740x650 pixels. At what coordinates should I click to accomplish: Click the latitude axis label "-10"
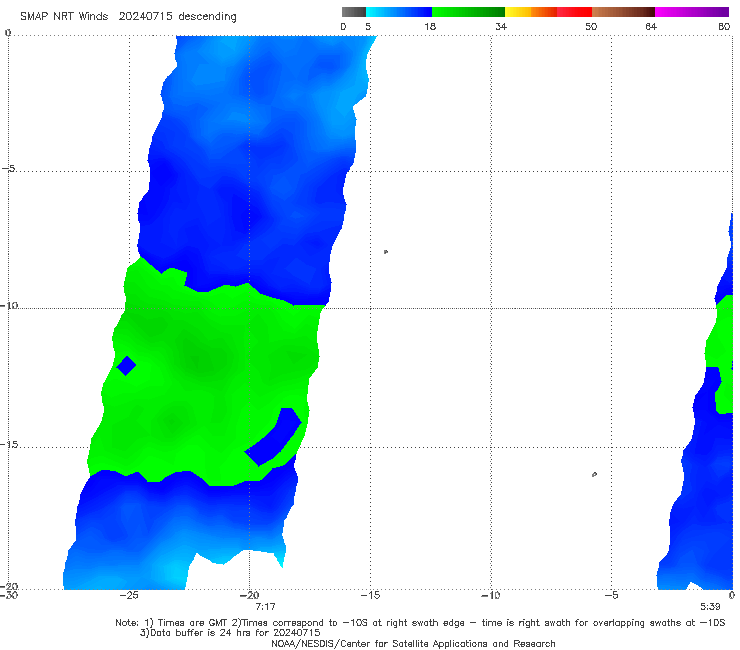(9, 305)
